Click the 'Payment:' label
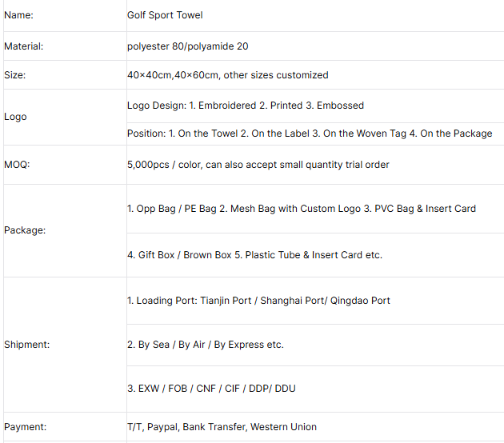Viewport: 504px width, 443px height. [24, 427]
